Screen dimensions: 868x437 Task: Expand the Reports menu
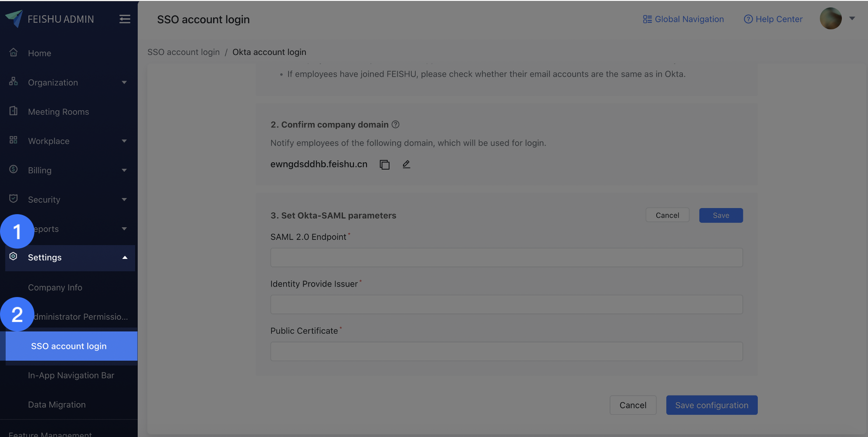point(125,229)
